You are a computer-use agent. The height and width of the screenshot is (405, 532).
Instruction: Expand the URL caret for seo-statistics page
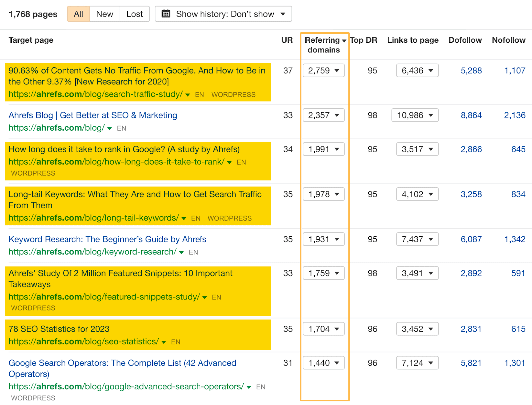(164, 342)
